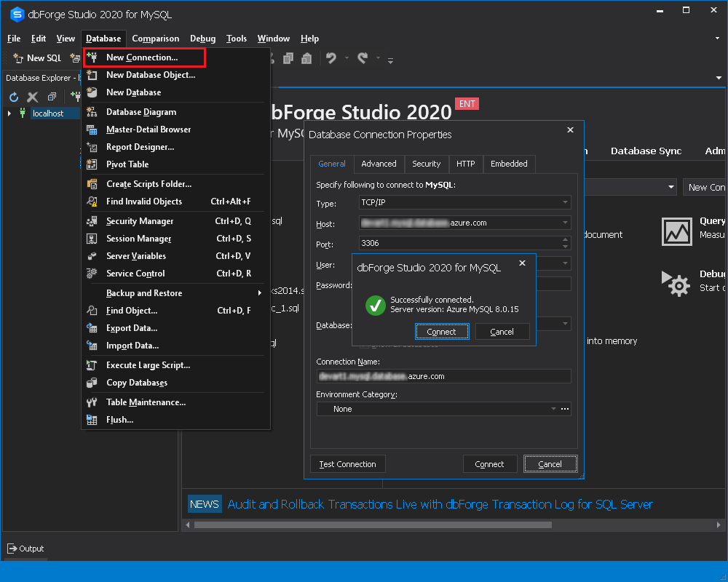Switch to the Embedded tab
The image size is (728, 582).
[x=509, y=164]
